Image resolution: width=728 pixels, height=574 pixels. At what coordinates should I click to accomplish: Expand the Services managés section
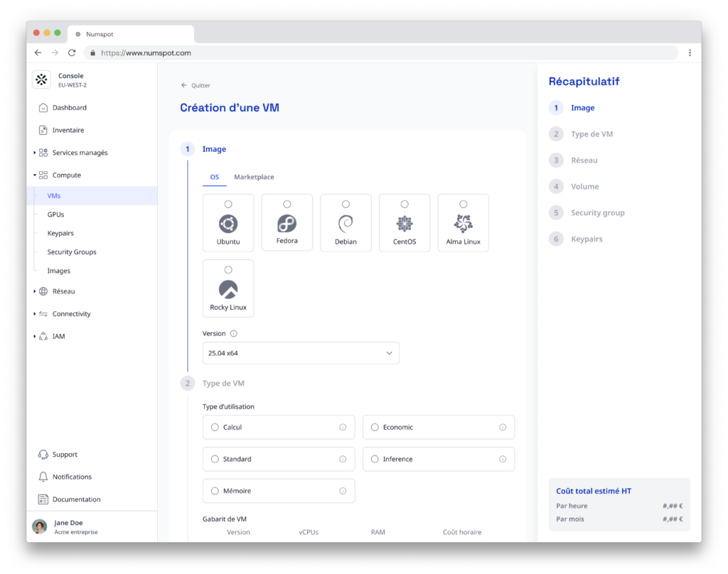pyautogui.click(x=34, y=153)
